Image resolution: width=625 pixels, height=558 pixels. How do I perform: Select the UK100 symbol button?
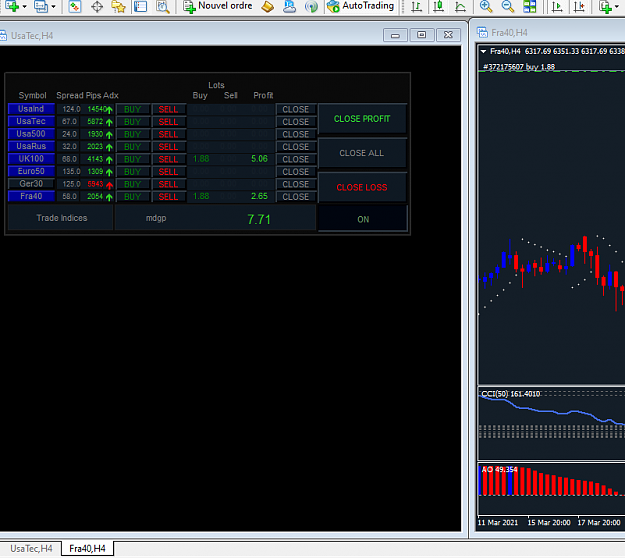[x=31, y=159]
